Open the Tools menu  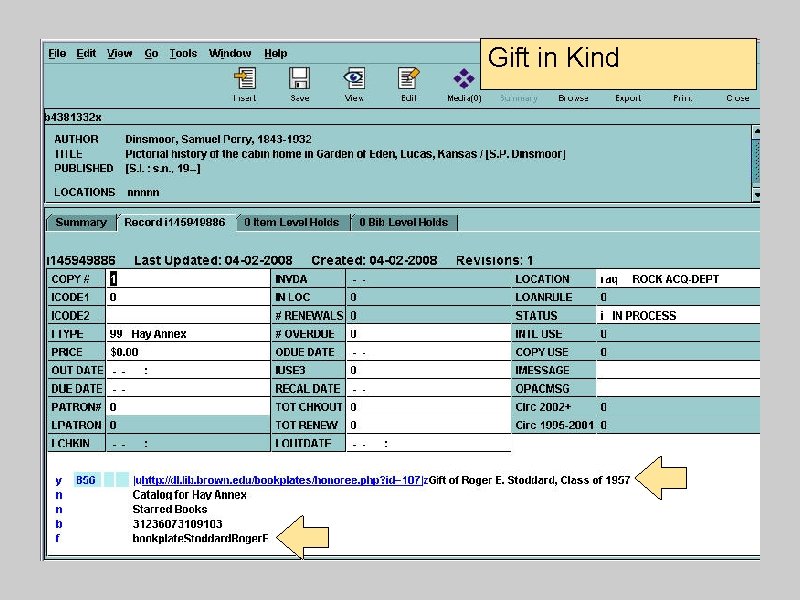183,54
